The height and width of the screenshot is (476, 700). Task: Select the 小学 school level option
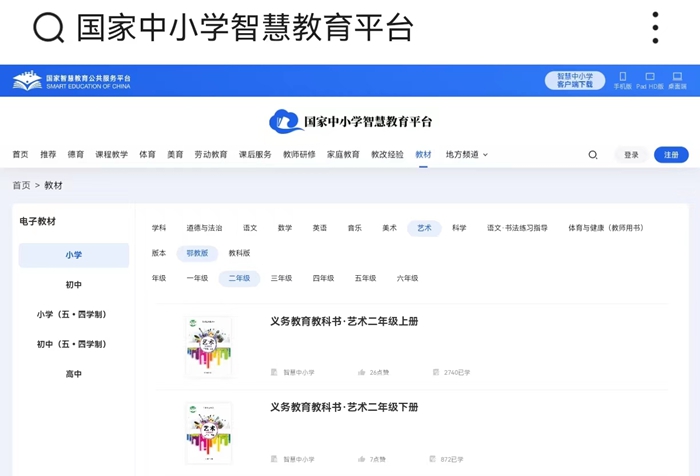pyautogui.click(x=74, y=255)
